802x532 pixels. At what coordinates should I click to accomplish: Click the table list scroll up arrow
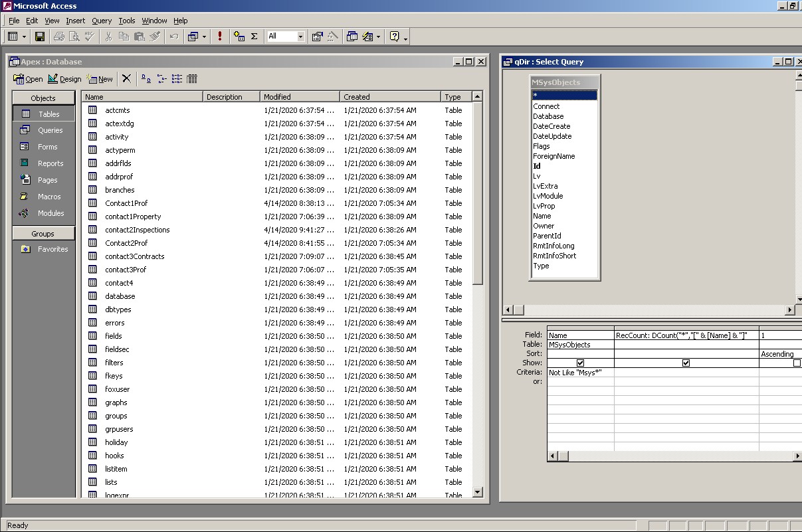pos(477,96)
